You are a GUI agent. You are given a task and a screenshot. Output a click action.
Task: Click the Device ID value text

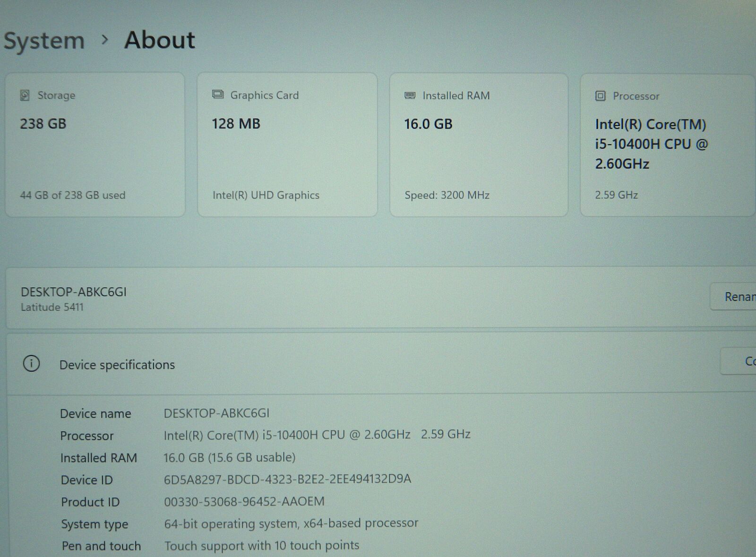[287, 479]
